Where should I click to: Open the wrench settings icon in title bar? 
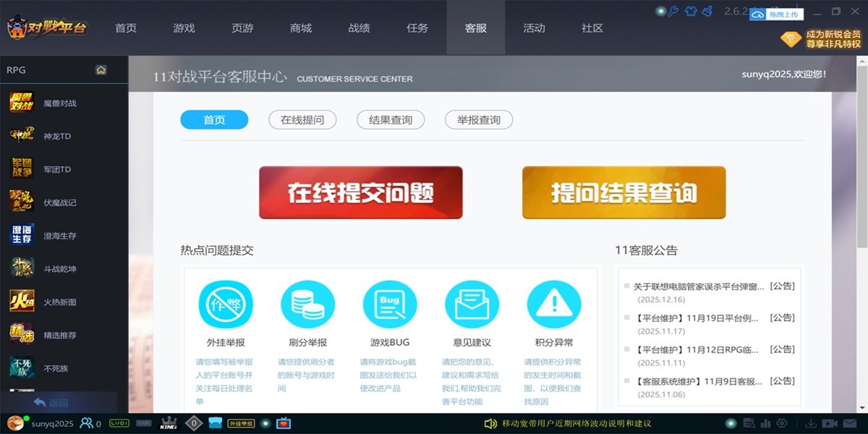coord(673,11)
